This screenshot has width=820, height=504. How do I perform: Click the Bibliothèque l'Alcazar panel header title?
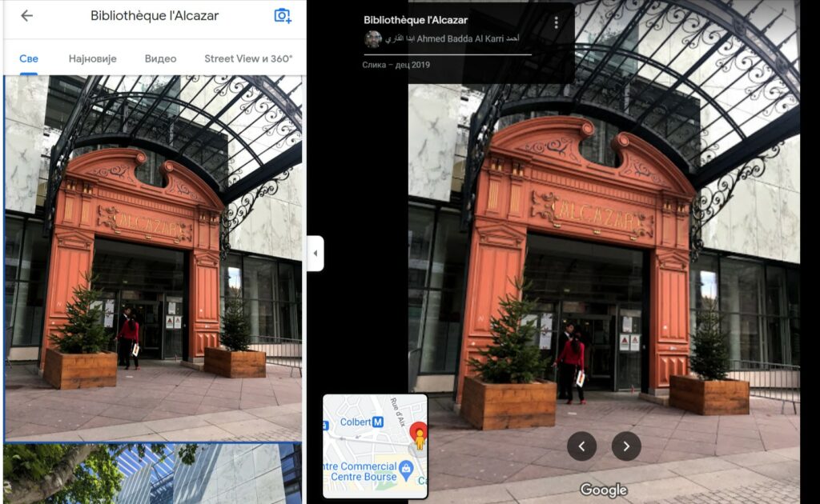pos(155,16)
